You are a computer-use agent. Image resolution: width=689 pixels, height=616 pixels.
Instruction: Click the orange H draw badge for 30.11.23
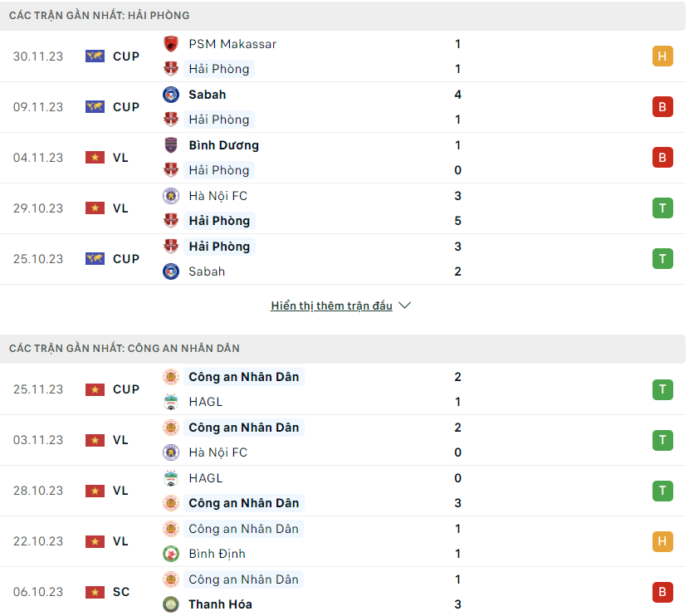[662, 56]
